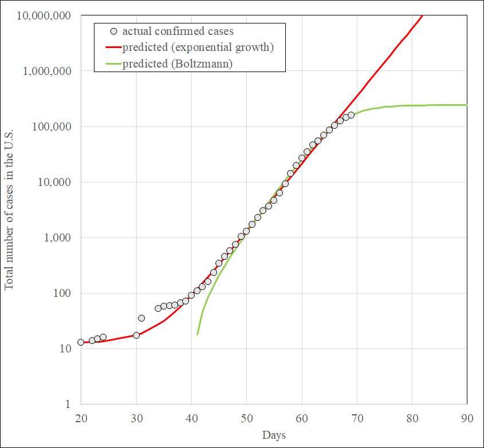Click the x-axis label 70
Viewport: 484px width, 448px height.
(357, 418)
